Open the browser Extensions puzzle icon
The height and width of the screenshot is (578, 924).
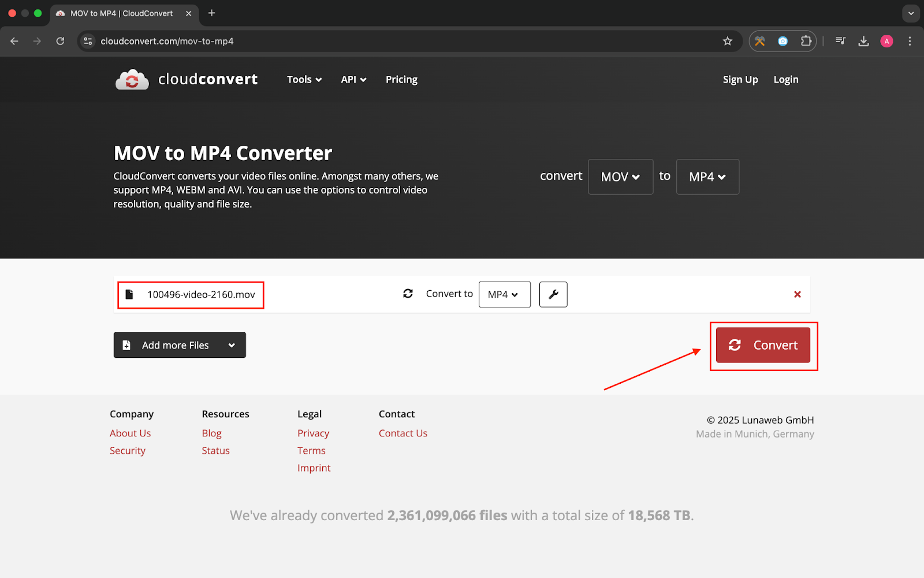tap(806, 41)
